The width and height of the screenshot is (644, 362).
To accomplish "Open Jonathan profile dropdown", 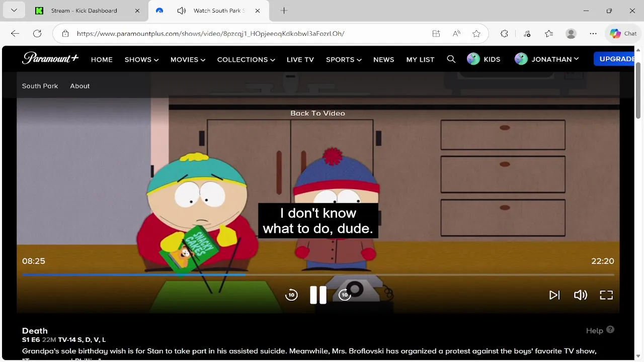I will [546, 59].
